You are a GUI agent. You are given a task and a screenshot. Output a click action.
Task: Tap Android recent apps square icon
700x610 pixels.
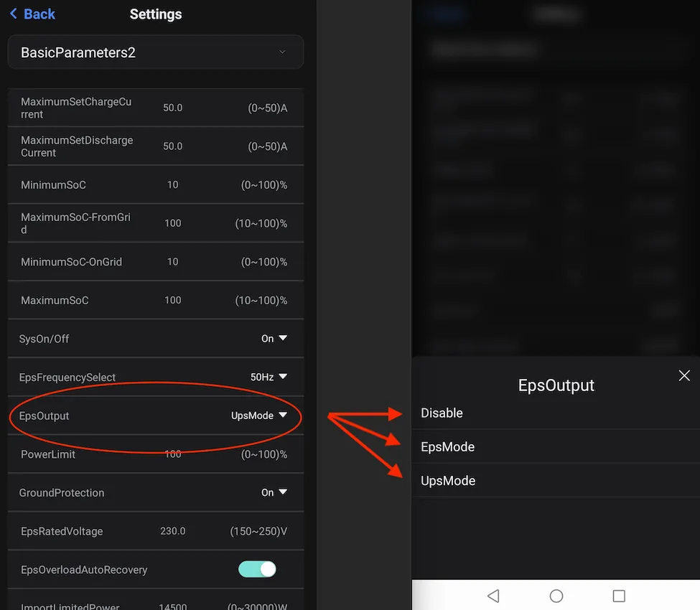point(619,596)
